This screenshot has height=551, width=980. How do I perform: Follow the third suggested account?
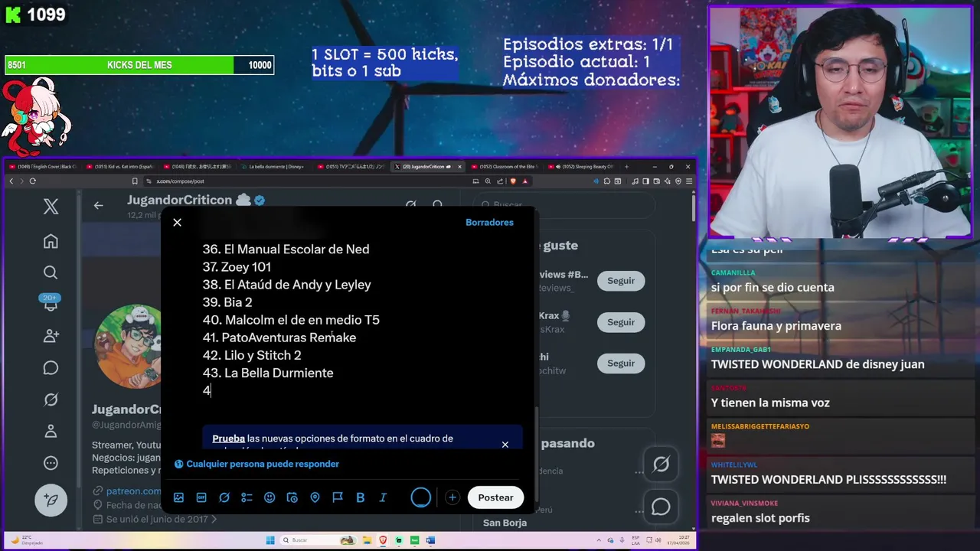[621, 364]
